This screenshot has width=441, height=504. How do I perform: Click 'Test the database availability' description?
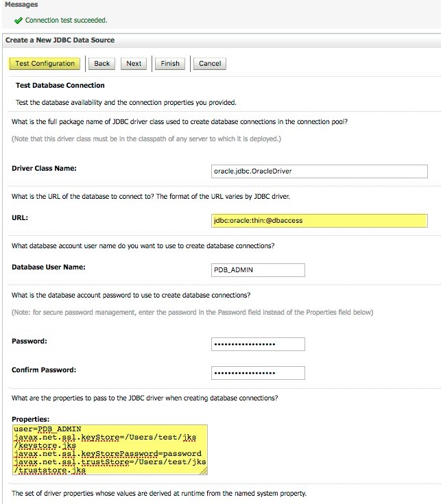(x=126, y=103)
